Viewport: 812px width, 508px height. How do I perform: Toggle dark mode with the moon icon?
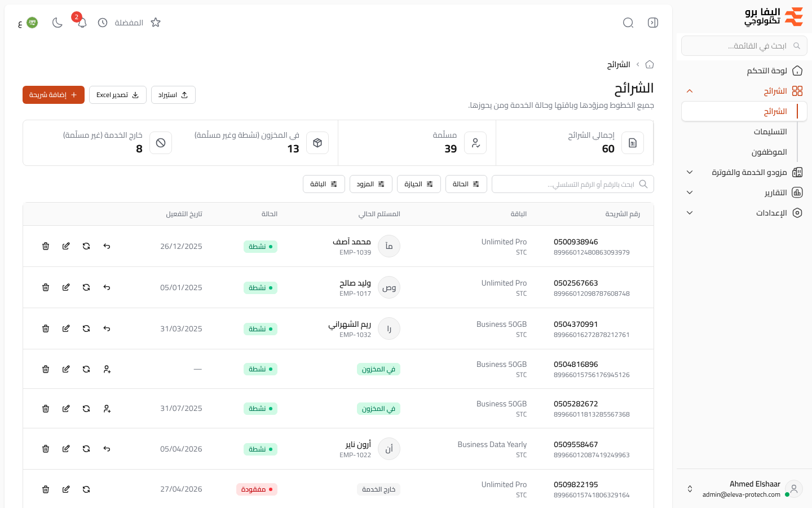click(x=57, y=23)
